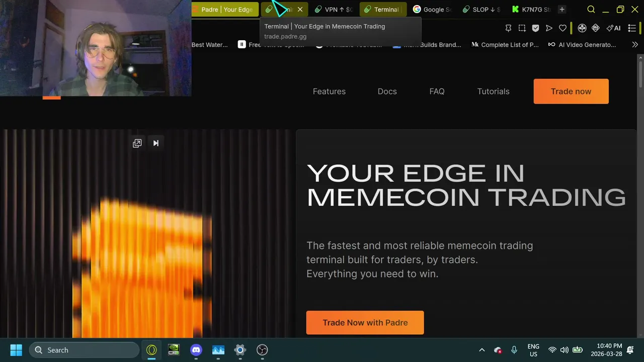Open the round extension icon after the heart
This screenshot has height=362, width=644.
[582, 28]
